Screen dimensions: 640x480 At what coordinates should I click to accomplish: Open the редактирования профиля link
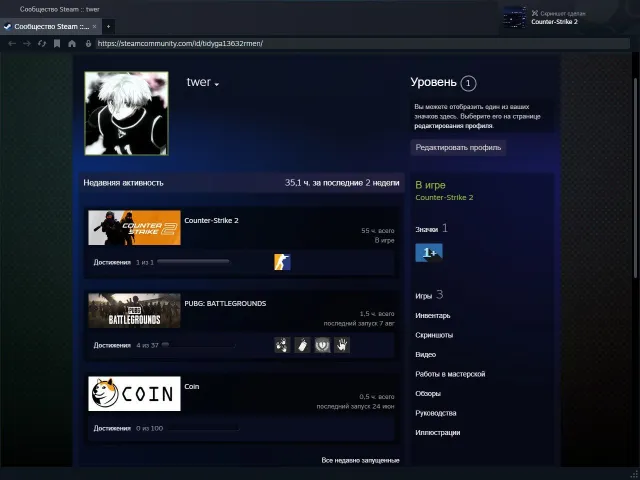pos(453,126)
